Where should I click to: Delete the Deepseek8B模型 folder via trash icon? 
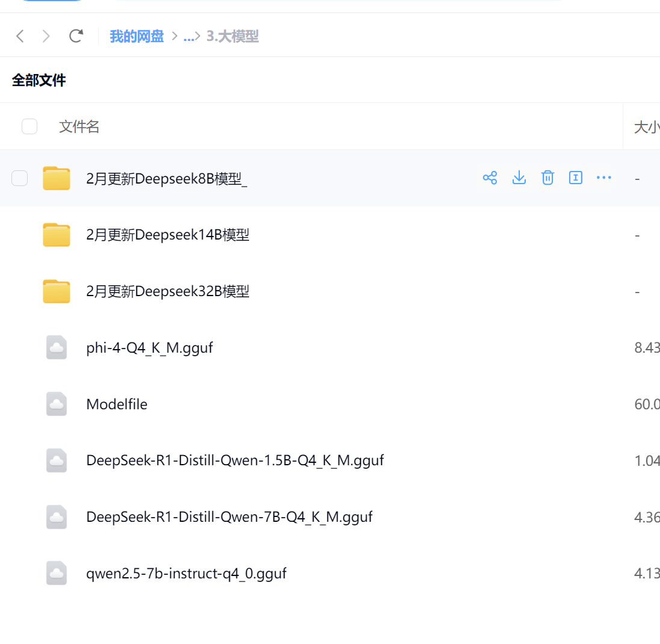(x=547, y=178)
